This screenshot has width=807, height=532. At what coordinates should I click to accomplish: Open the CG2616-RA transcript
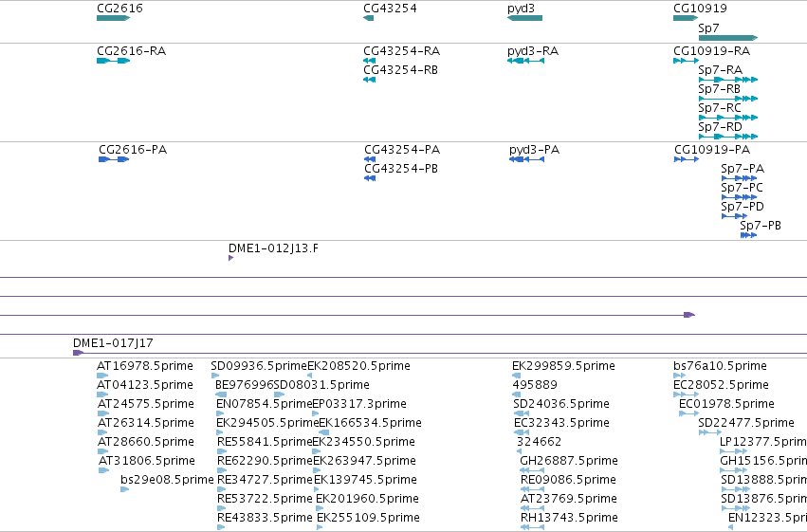tap(113, 61)
